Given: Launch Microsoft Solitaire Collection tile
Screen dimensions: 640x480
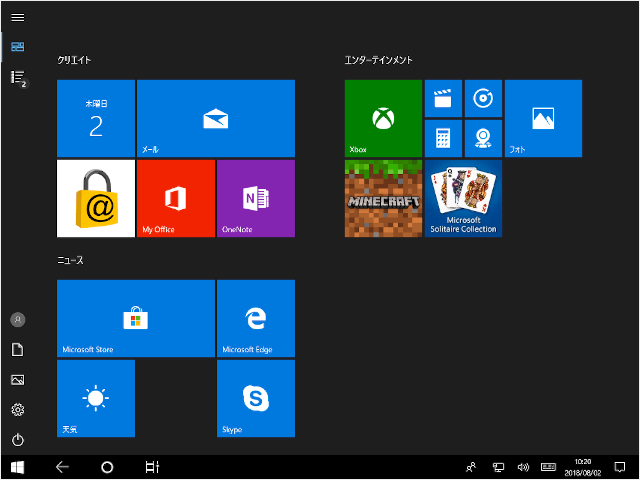Looking at the screenshot, I should point(463,198).
